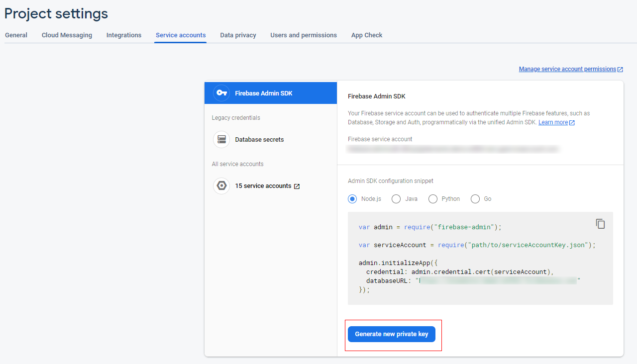Screen dimensions: 637x364
Task: Copy the Admin SDK code snippet
Action: coord(601,224)
